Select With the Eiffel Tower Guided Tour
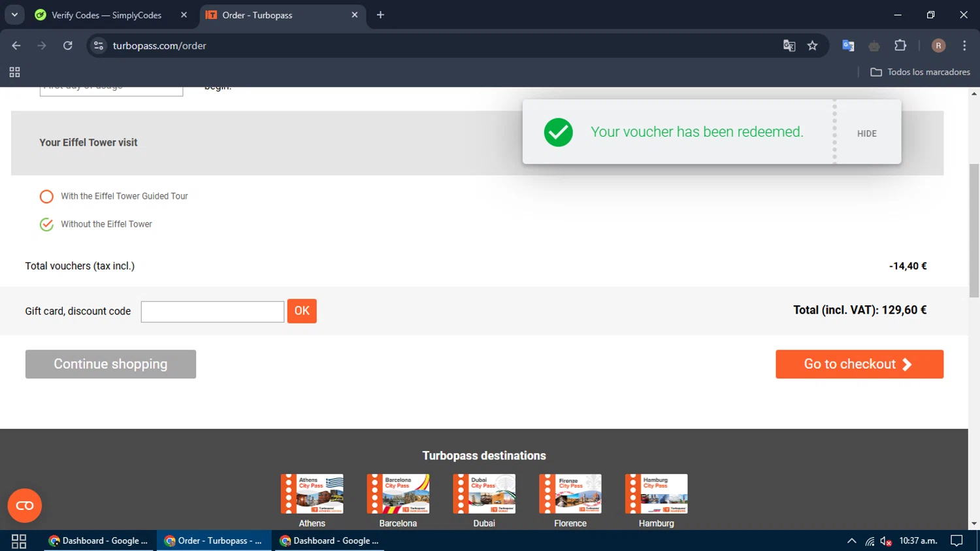Screen dimensions: 980x551 [46, 196]
